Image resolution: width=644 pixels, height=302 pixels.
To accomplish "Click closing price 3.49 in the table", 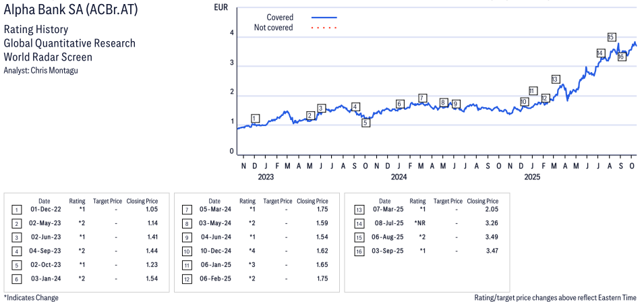I will 482,236.
